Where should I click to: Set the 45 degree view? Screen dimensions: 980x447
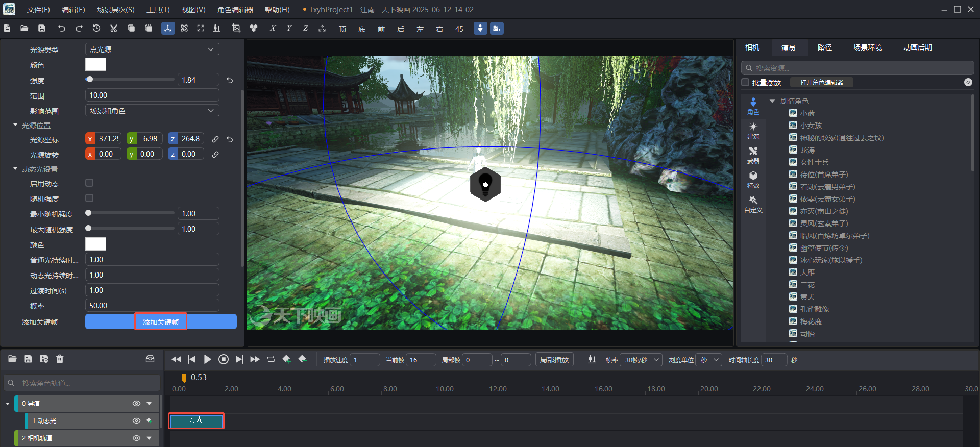(459, 29)
